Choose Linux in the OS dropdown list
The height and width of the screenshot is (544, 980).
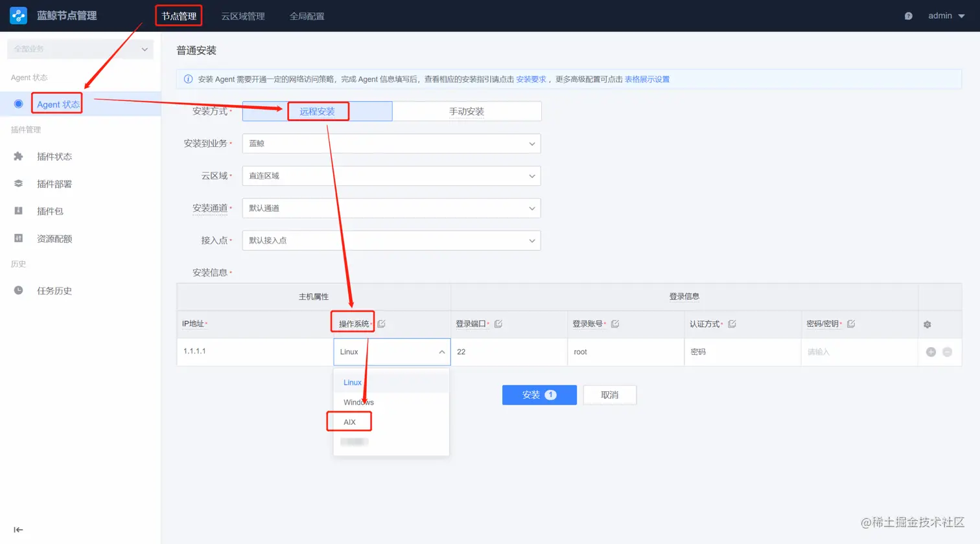[x=391, y=382]
